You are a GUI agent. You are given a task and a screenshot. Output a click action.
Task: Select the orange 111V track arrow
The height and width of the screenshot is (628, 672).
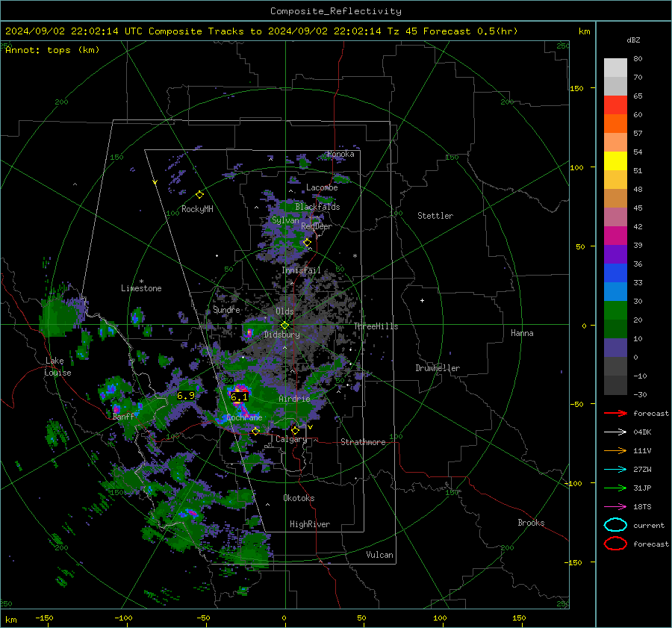tap(615, 450)
